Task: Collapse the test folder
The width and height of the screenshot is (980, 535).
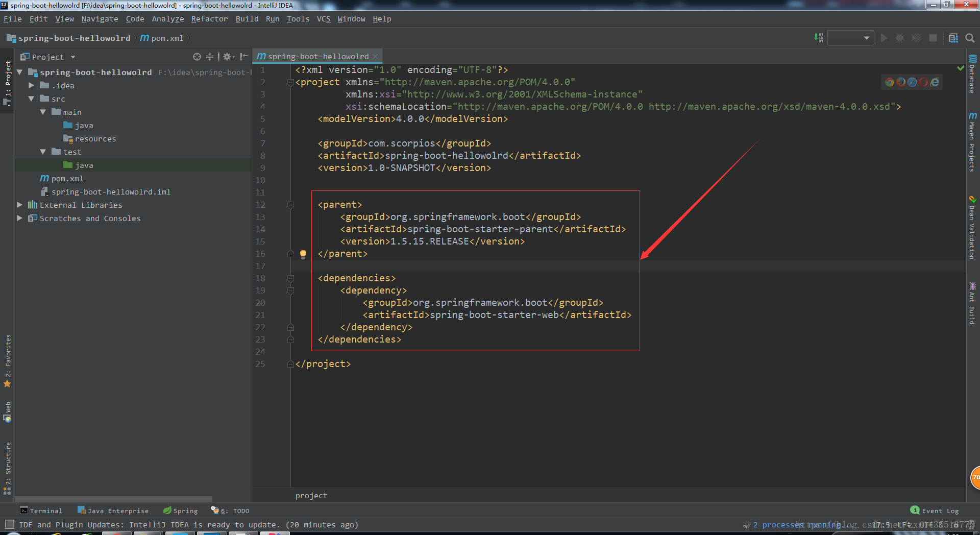Action: coord(43,152)
